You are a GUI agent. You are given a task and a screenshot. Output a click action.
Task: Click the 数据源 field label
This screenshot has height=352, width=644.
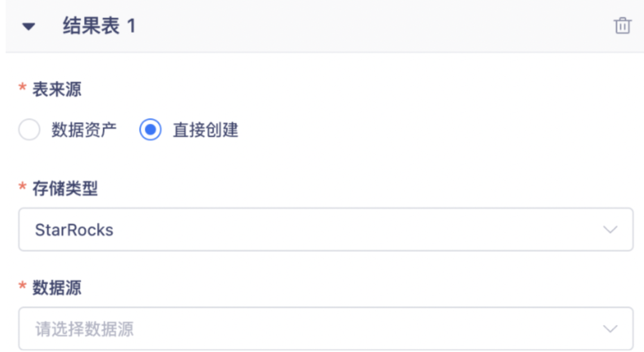point(57,288)
